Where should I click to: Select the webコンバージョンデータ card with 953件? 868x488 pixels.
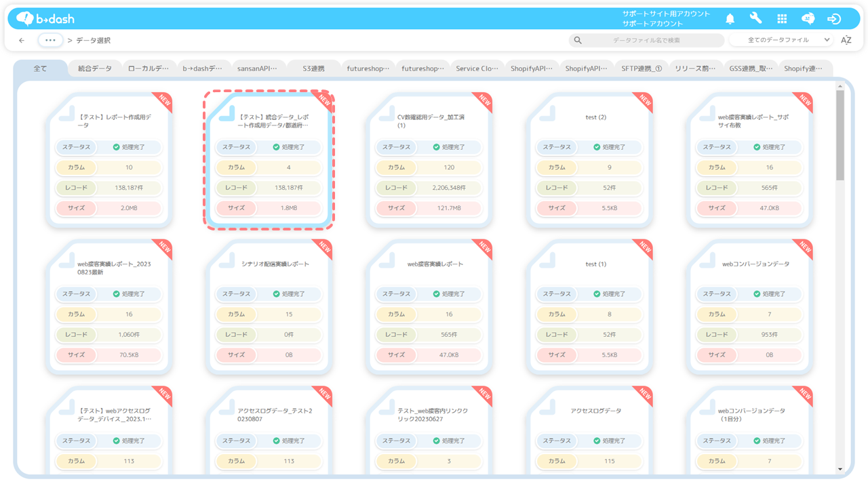(751, 306)
